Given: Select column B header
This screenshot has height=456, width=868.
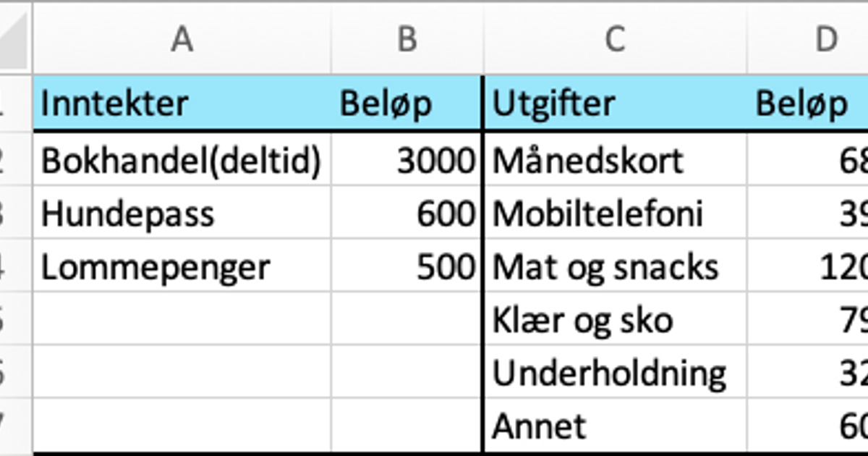Looking at the screenshot, I should [x=407, y=40].
